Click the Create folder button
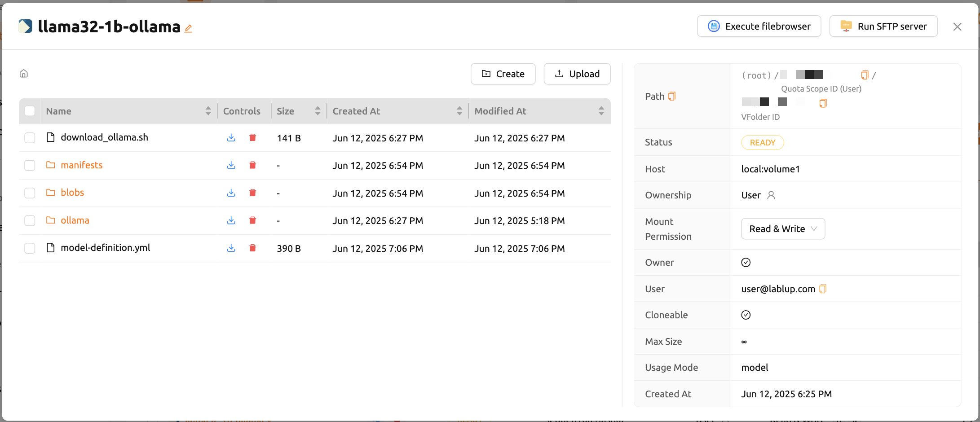 point(503,74)
